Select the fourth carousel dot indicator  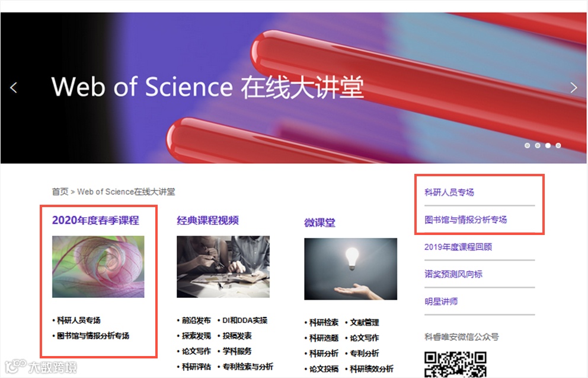558,145
